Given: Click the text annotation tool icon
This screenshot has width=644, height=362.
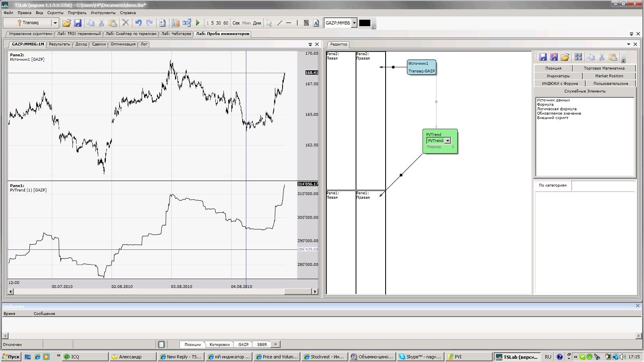Looking at the screenshot, I should click(x=316, y=23).
